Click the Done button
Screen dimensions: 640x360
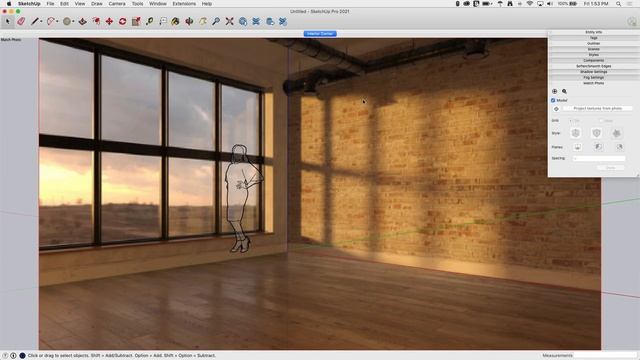[x=610, y=168]
